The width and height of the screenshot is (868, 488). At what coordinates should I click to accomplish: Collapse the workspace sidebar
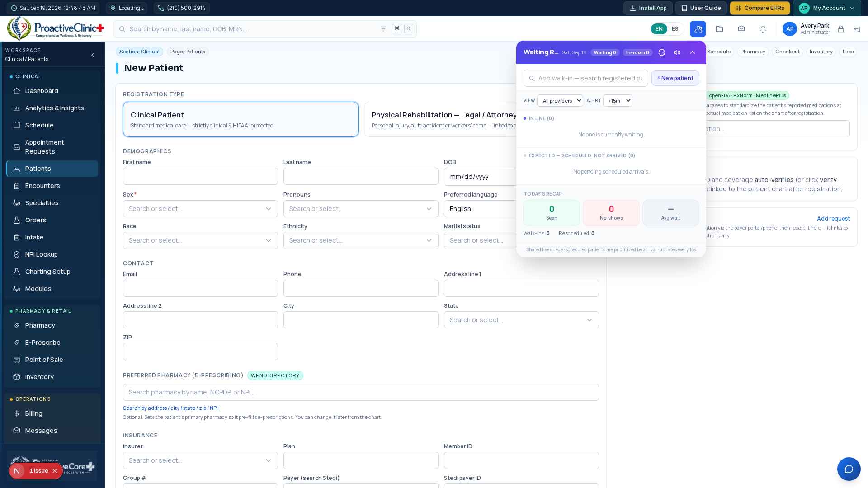[x=93, y=55]
